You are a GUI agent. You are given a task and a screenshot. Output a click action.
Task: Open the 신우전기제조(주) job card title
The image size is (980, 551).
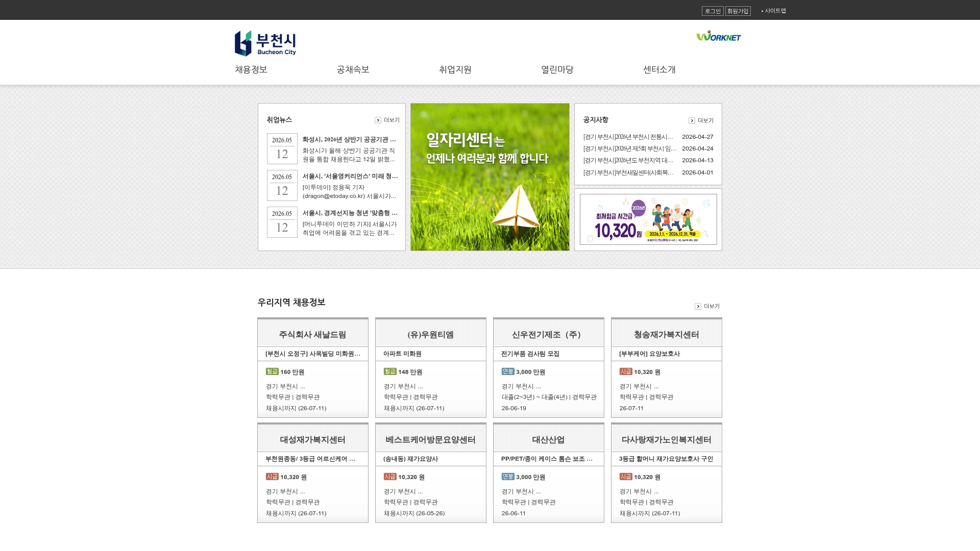point(549,335)
